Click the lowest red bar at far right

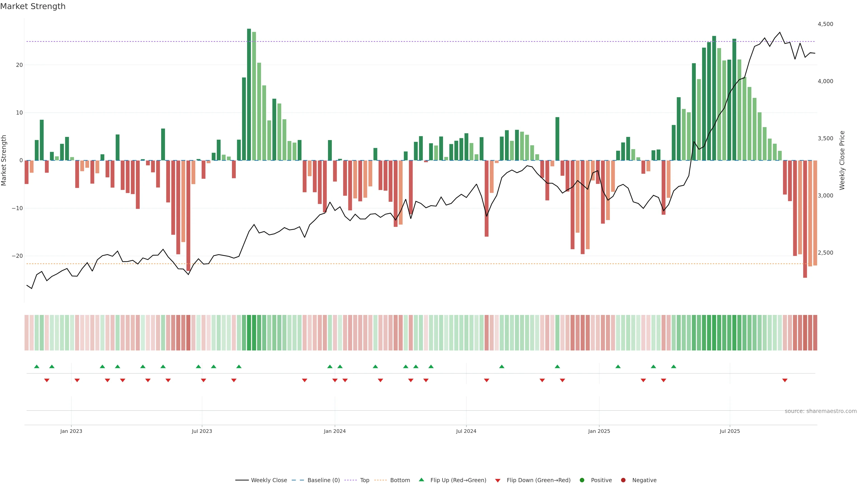[x=805, y=219]
